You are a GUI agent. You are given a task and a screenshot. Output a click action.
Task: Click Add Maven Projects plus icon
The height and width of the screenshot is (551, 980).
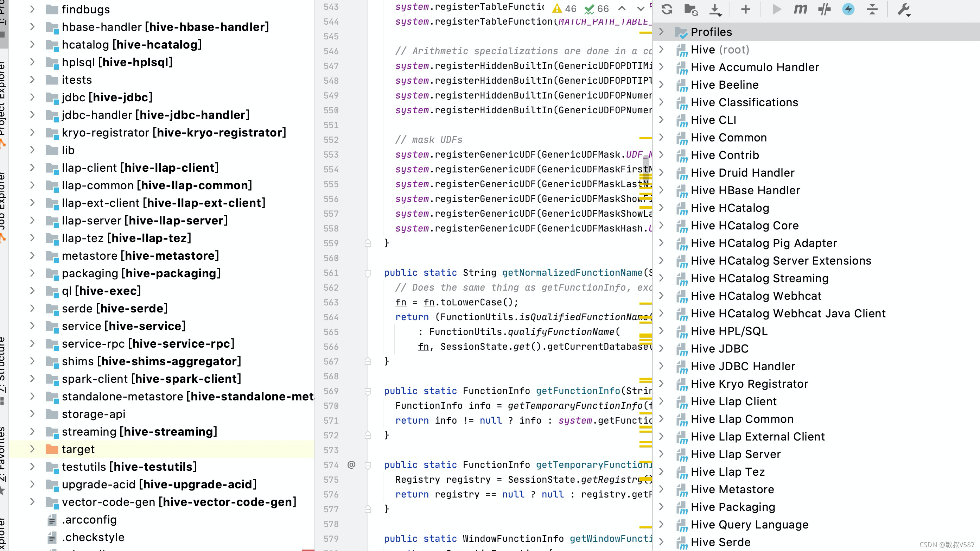tap(746, 9)
